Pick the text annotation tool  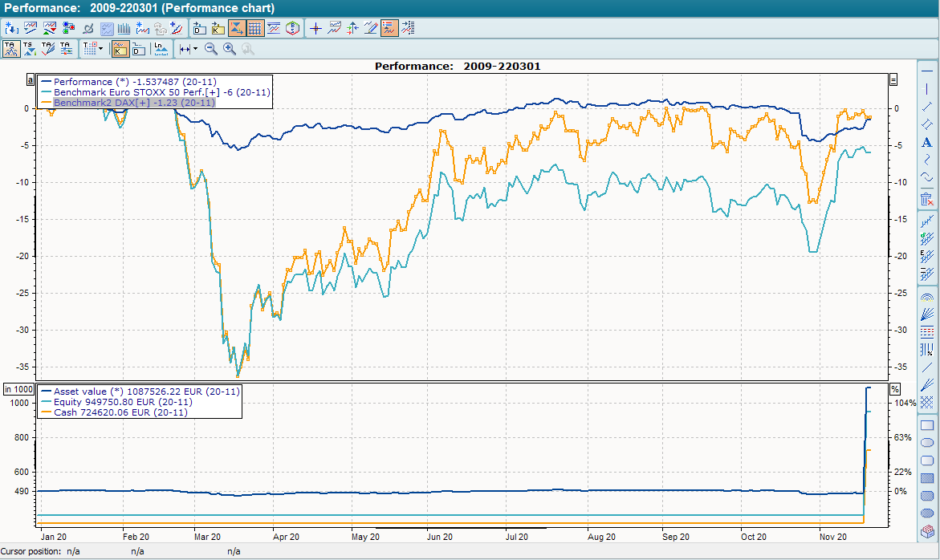click(x=926, y=142)
